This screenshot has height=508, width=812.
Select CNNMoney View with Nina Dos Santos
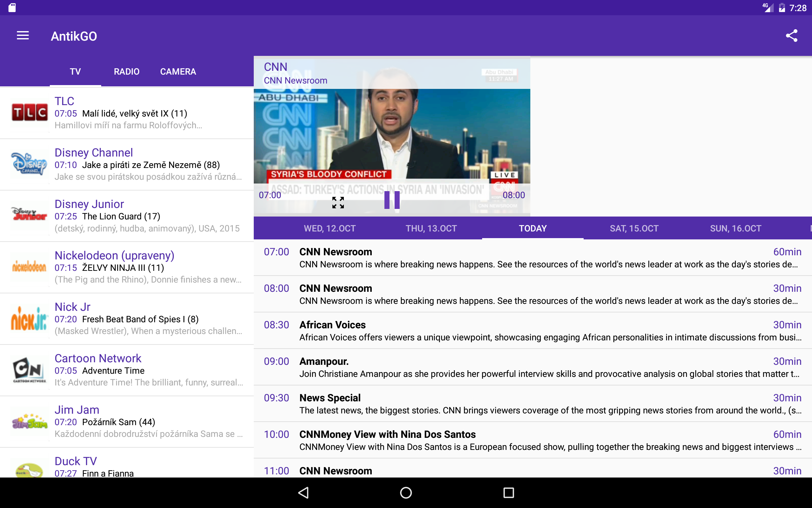(533, 440)
